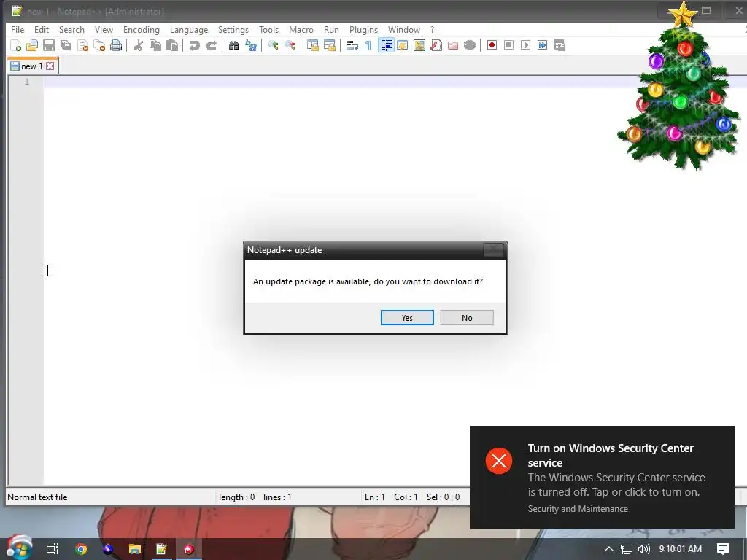The height and width of the screenshot is (560, 747).
Task: Open the Action Center notifications icon
Action: tap(723, 549)
